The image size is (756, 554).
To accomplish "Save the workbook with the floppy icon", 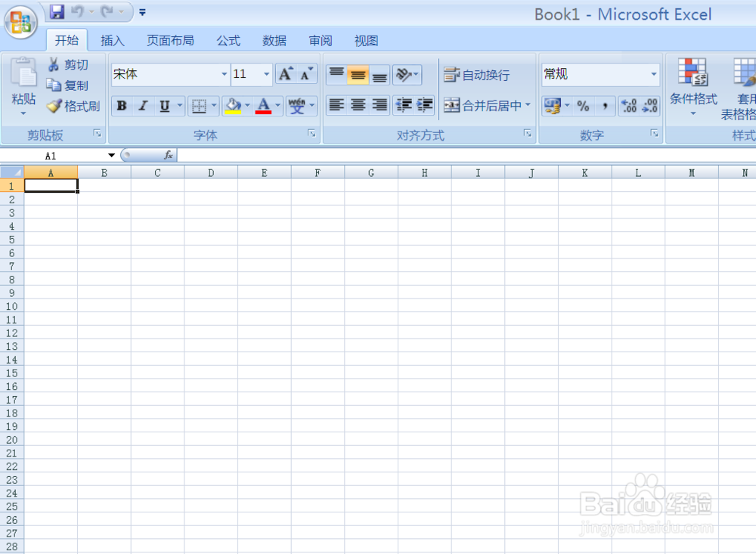I will click(x=57, y=11).
